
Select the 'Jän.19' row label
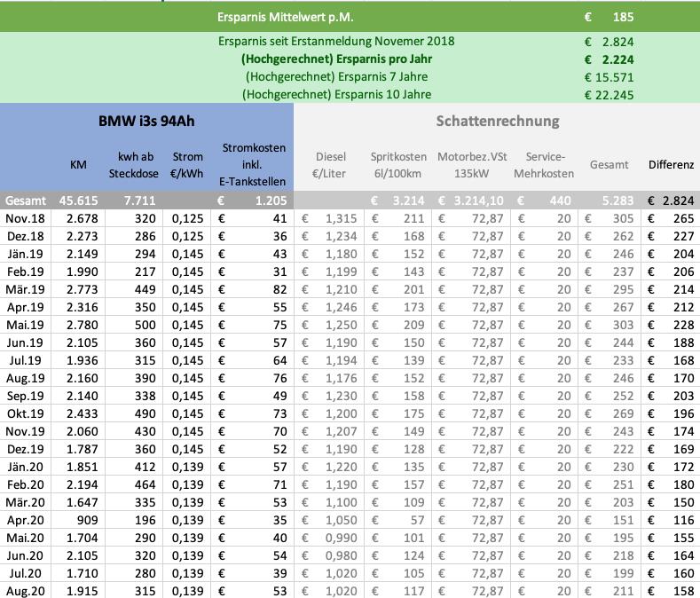tap(25, 254)
